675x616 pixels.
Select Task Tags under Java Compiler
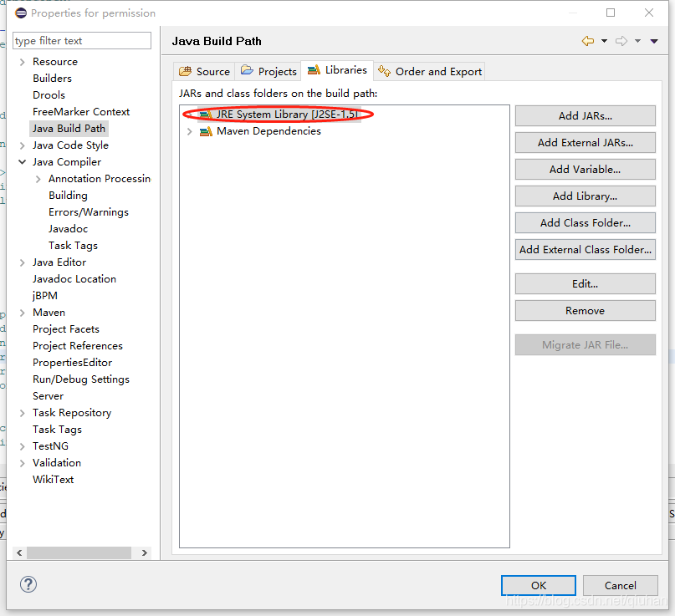pos(73,246)
